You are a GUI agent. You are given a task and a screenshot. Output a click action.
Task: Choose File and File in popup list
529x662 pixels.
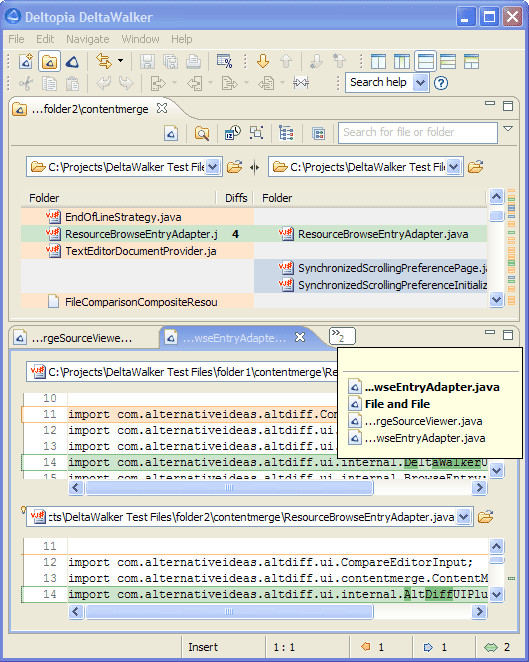click(397, 404)
